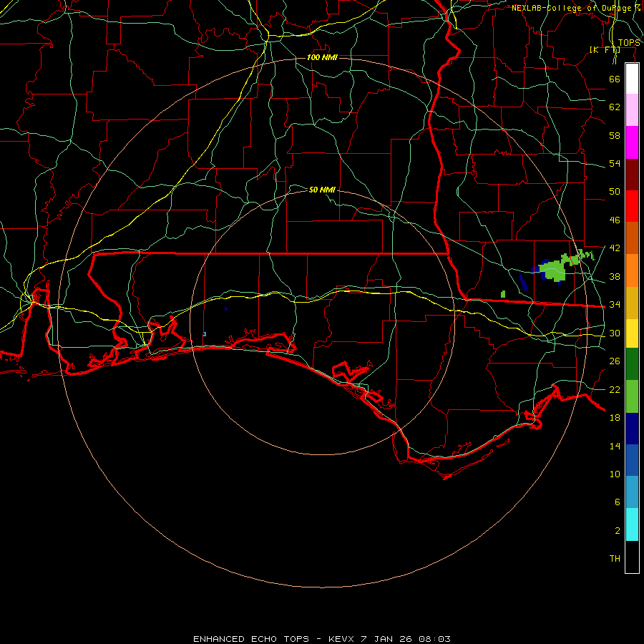Click the gold legend swatch
The width and height of the screenshot is (644, 644).
(x=632, y=303)
